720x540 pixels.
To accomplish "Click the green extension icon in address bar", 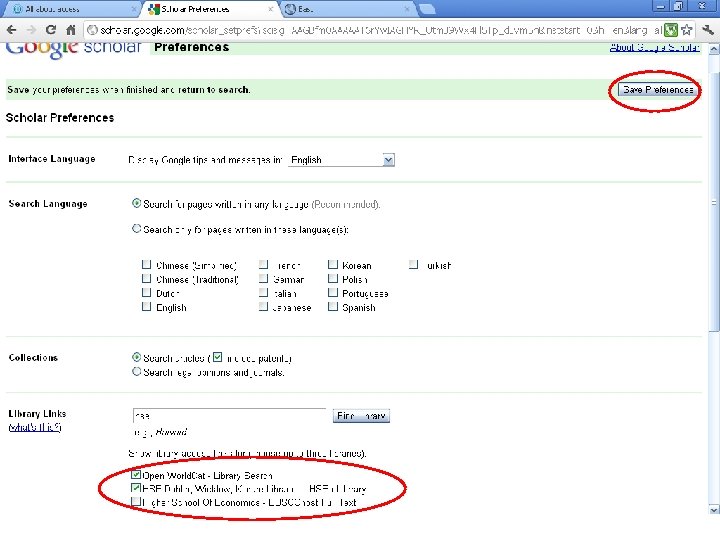I will [x=671, y=30].
